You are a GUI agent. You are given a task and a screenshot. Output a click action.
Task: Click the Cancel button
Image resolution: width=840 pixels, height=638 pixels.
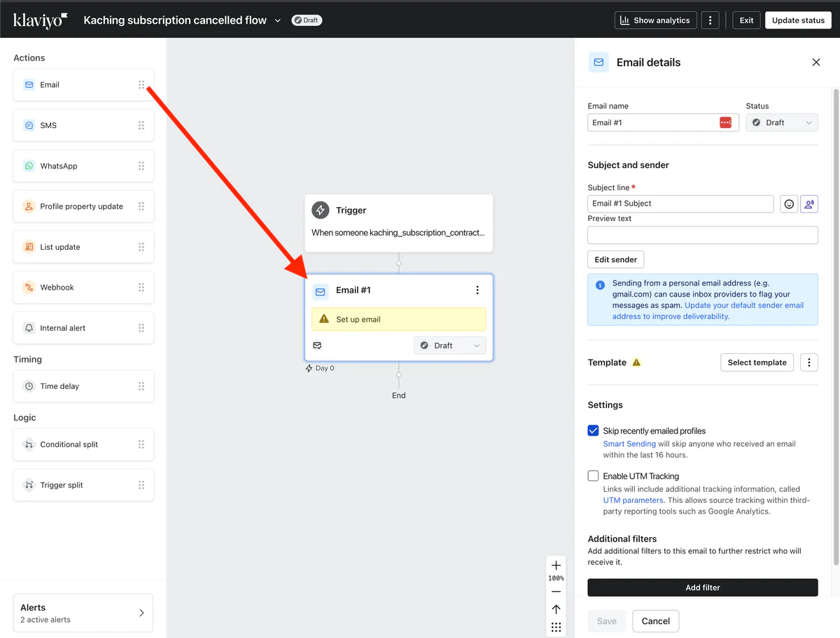pos(656,621)
